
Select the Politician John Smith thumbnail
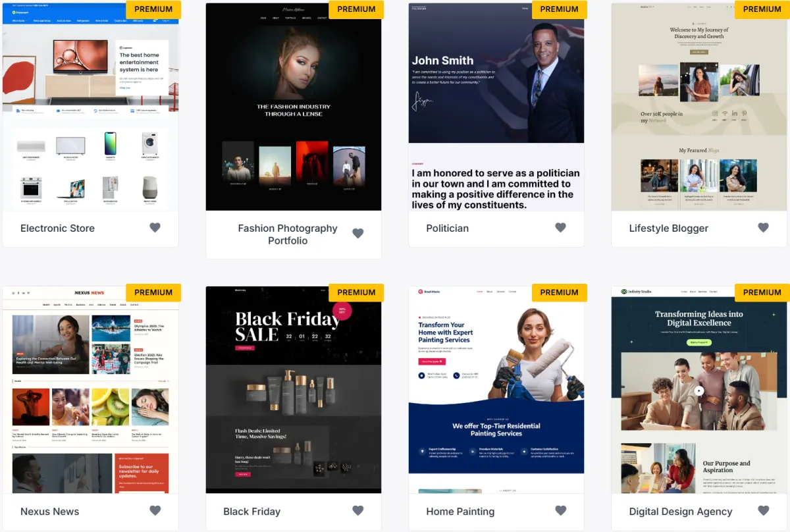coord(496,107)
